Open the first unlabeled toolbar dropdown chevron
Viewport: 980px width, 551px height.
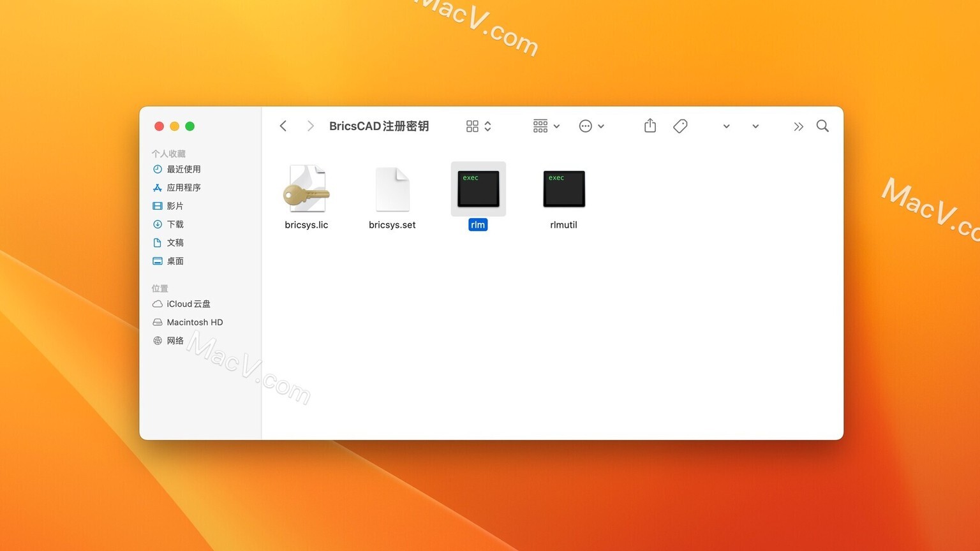click(726, 126)
